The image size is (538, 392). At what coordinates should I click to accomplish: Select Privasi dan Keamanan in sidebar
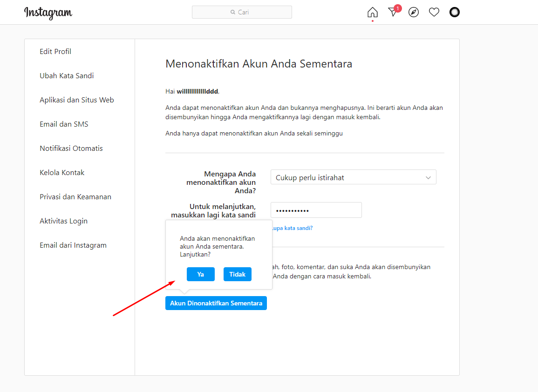[75, 197]
